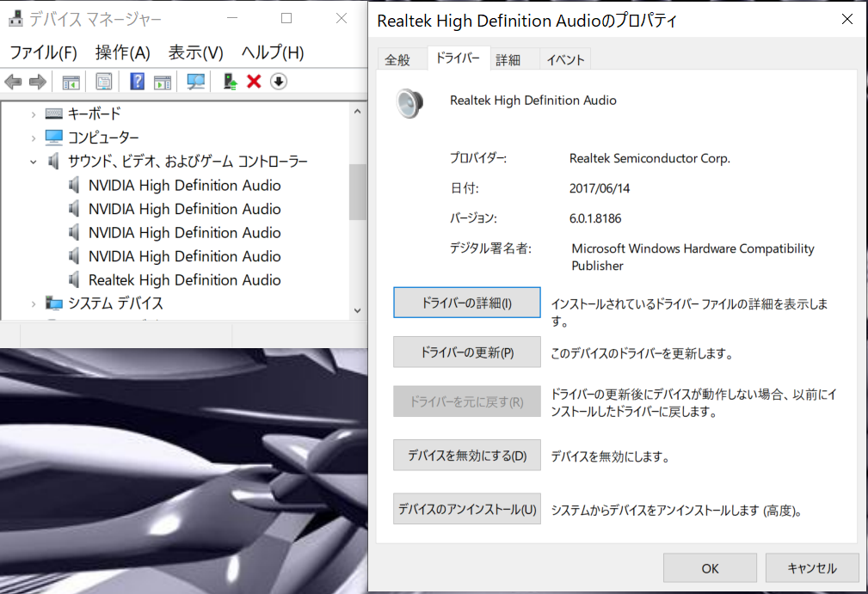Open the ファイル(F) menu
This screenshot has width=868, height=594.
[x=43, y=52]
